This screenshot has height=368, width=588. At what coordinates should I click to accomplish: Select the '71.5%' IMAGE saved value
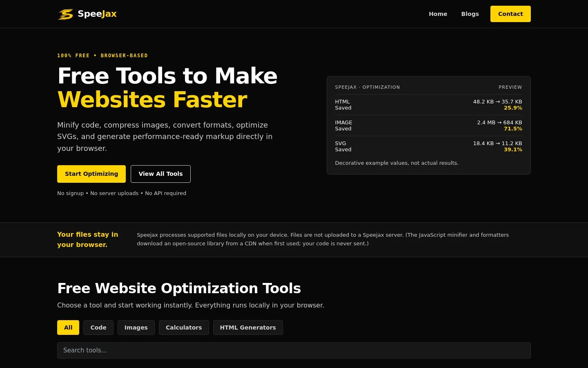coord(513,129)
